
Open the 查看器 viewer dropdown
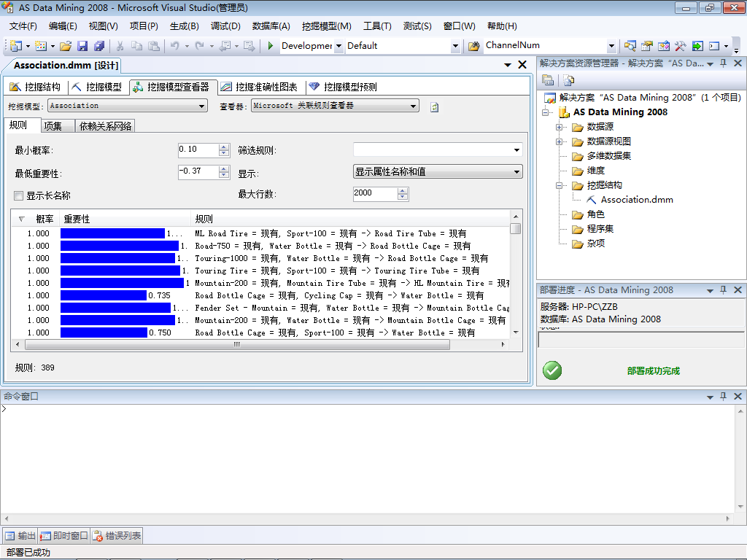point(413,106)
